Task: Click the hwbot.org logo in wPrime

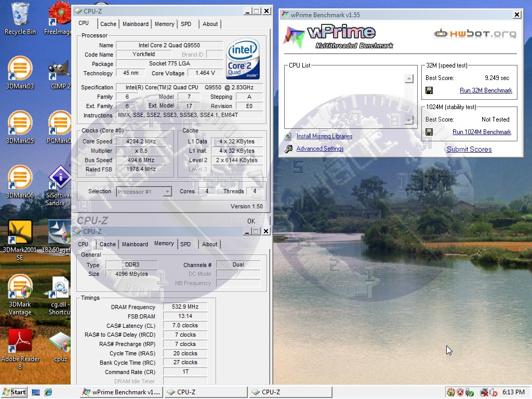Action: [475, 34]
